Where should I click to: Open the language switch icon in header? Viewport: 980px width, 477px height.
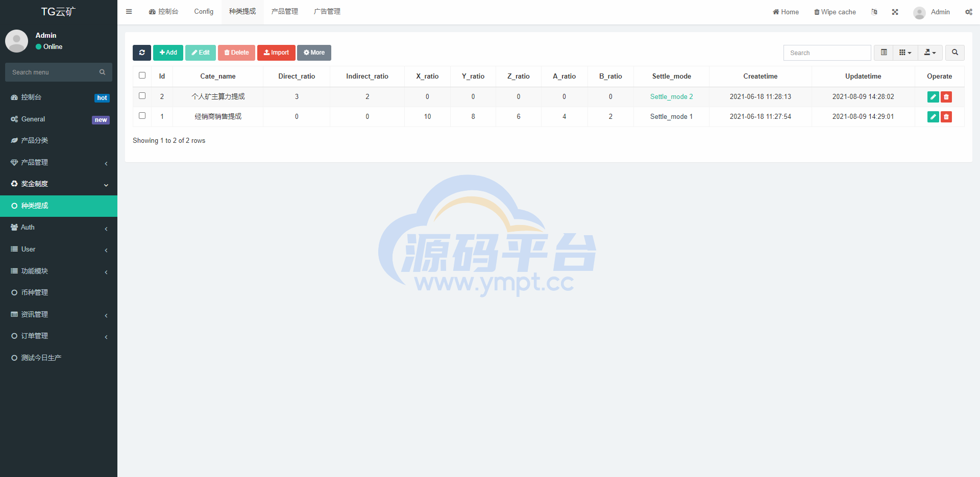coord(874,12)
